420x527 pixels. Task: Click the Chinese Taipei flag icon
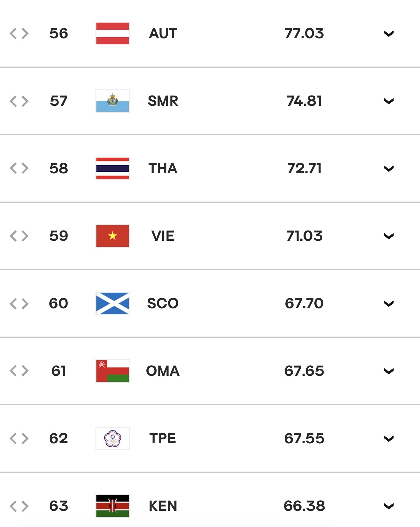point(113,438)
